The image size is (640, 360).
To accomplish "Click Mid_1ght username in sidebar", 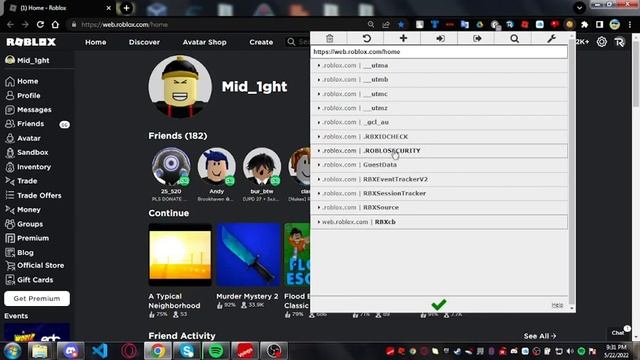I will pos(33,60).
